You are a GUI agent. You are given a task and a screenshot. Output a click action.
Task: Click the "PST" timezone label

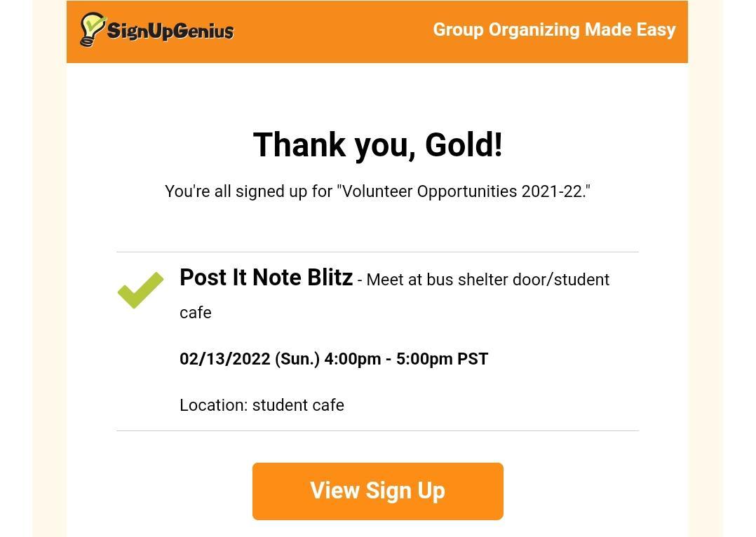pos(473,359)
